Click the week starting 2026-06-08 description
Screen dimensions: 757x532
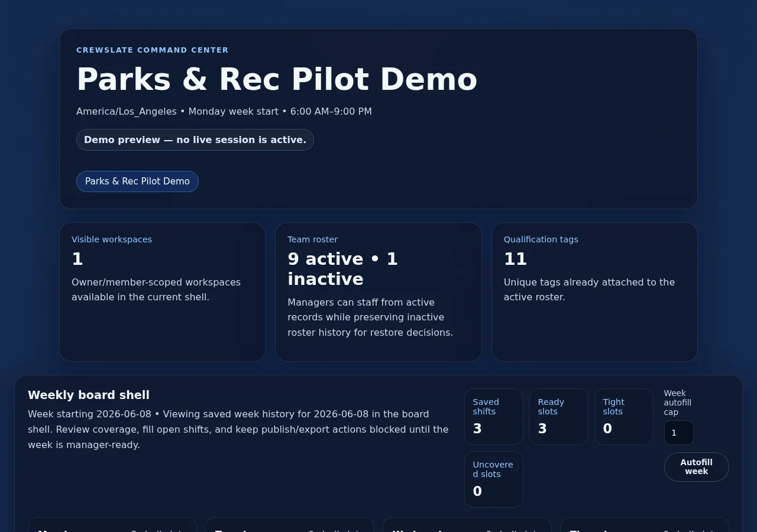click(238, 429)
